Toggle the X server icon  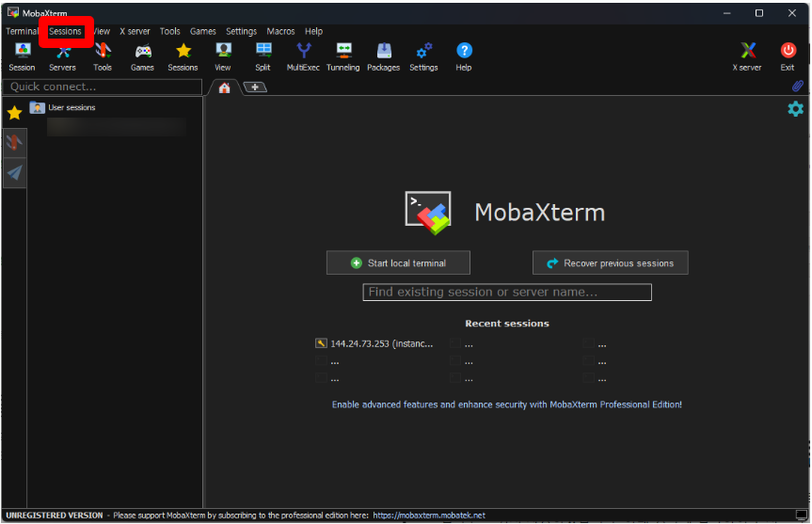tap(747, 57)
